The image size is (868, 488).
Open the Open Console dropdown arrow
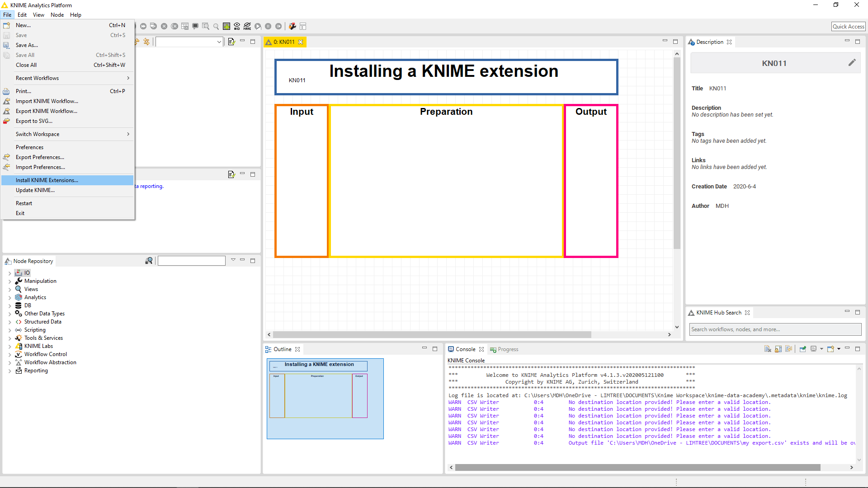pos(839,349)
